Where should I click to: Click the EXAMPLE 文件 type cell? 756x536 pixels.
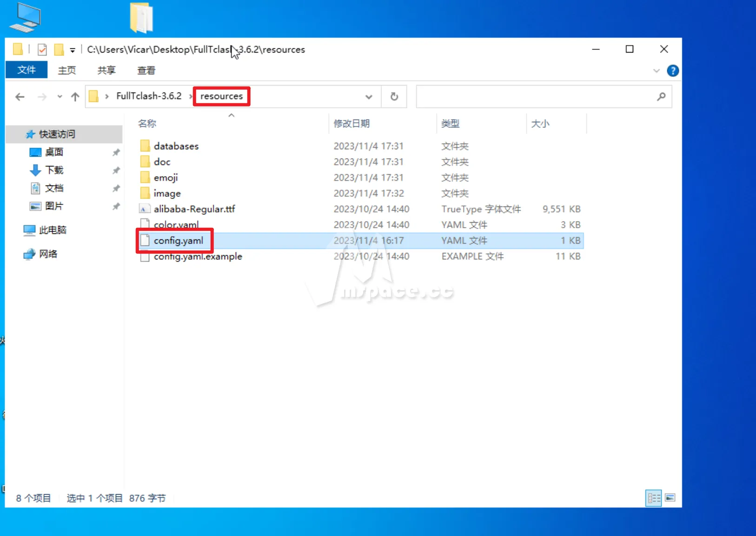tap(472, 257)
